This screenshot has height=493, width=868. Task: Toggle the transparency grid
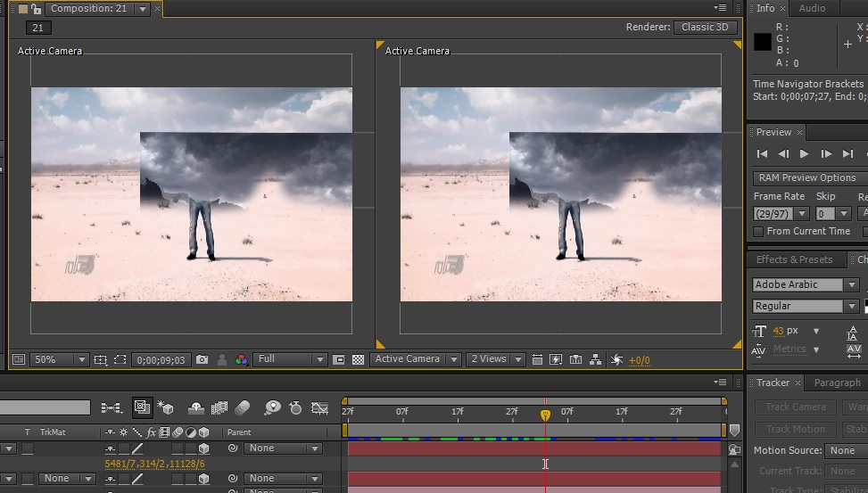pos(358,359)
